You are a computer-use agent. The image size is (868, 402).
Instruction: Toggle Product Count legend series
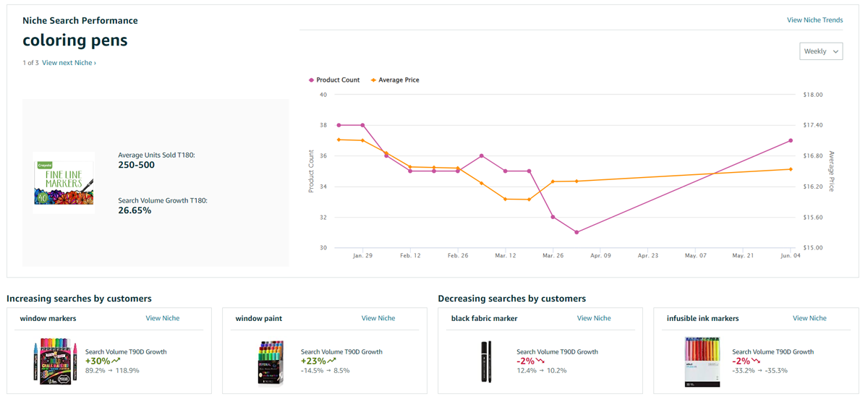pyautogui.click(x=334, y=80)
